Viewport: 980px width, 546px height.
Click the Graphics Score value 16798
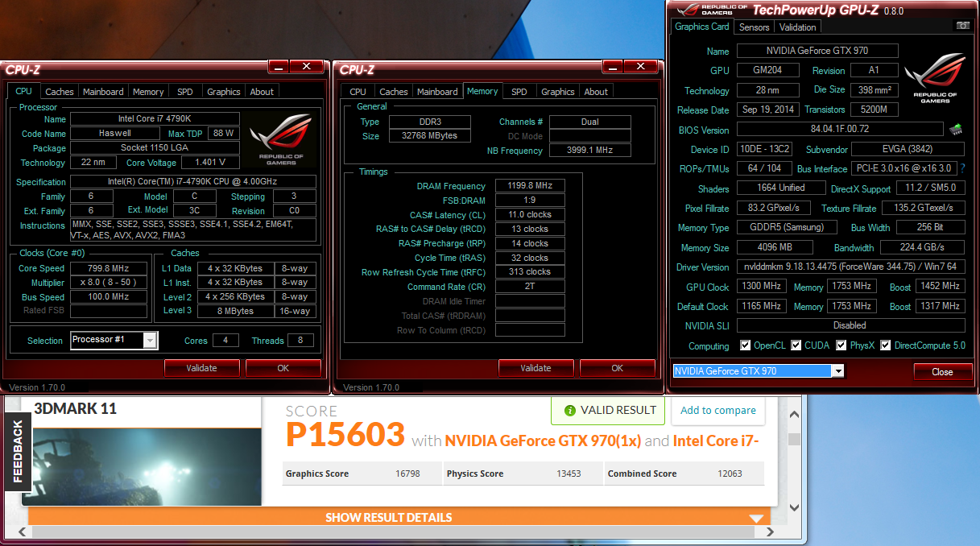[x=407, y=474]
